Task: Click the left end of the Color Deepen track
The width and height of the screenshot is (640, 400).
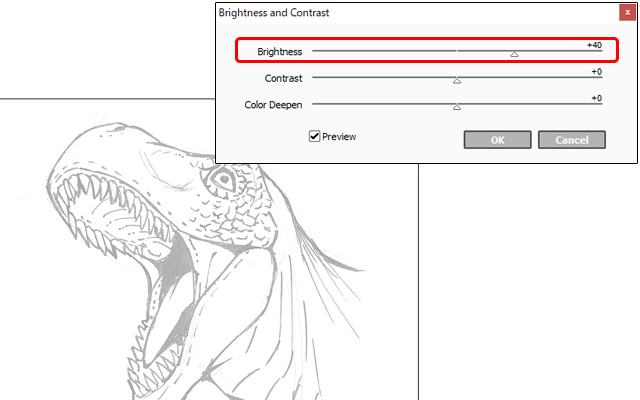Action: (x=314, y=103)
